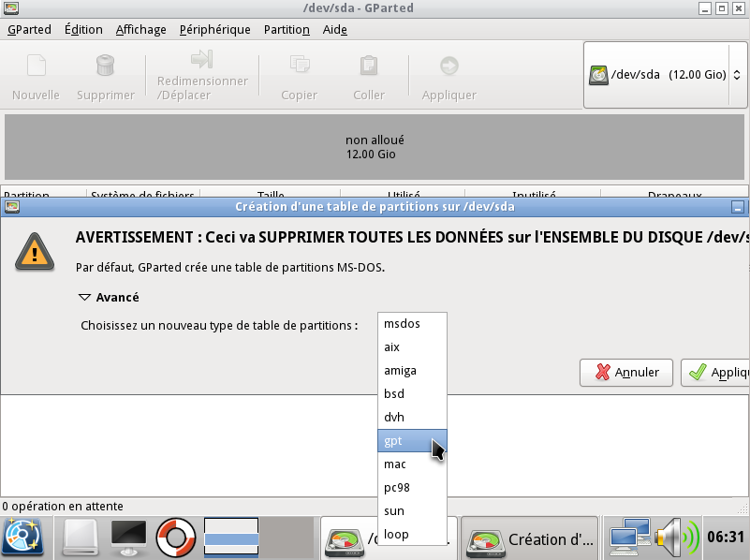Choose bsd partition table type
This screenshot has height=560, width=750.
[412, 394]
